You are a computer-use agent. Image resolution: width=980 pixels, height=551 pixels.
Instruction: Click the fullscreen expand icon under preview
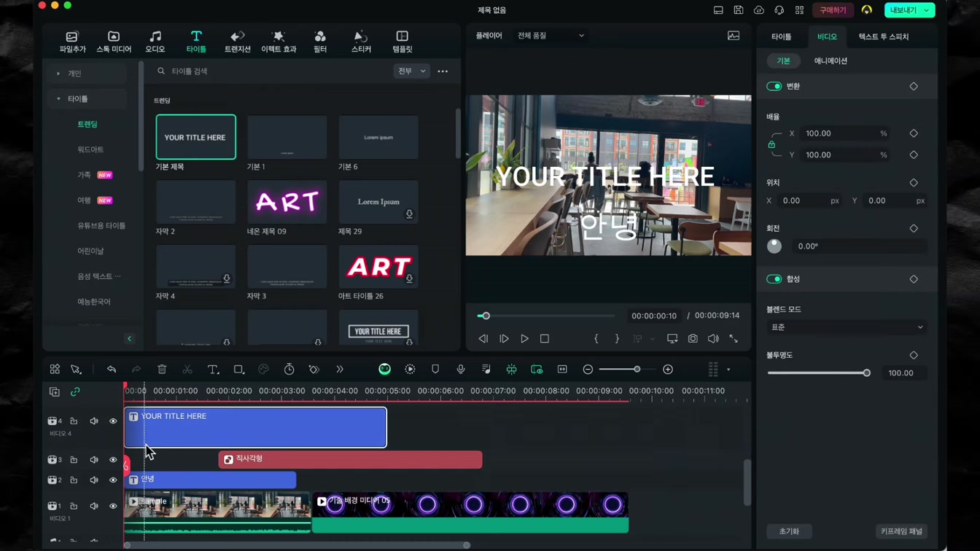pyautogui.click(x=734, y=339)
